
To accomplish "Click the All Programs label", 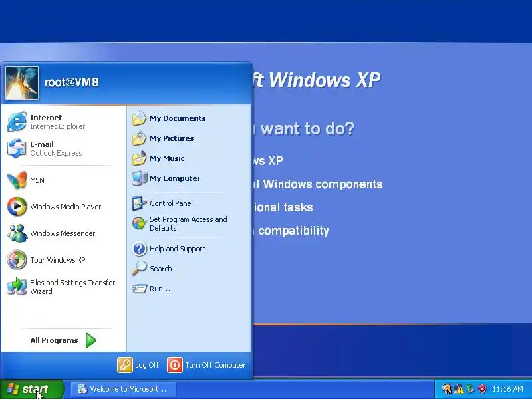I will [x=54, y=340].
